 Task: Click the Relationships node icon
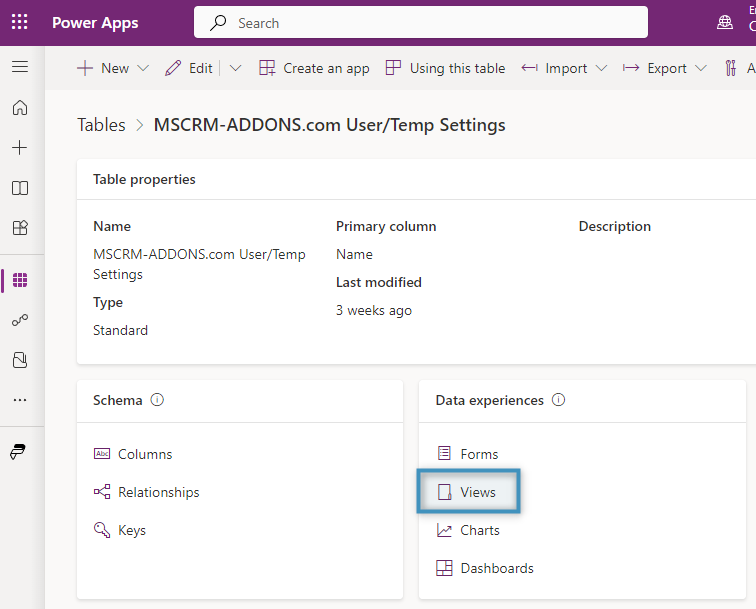pyautogui.click(x=102, y=492)
